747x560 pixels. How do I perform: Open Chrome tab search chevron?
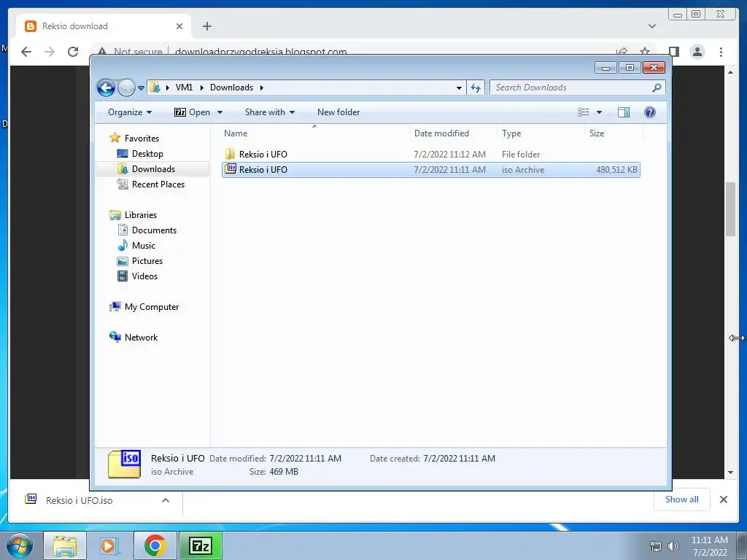tap(652, 26)
